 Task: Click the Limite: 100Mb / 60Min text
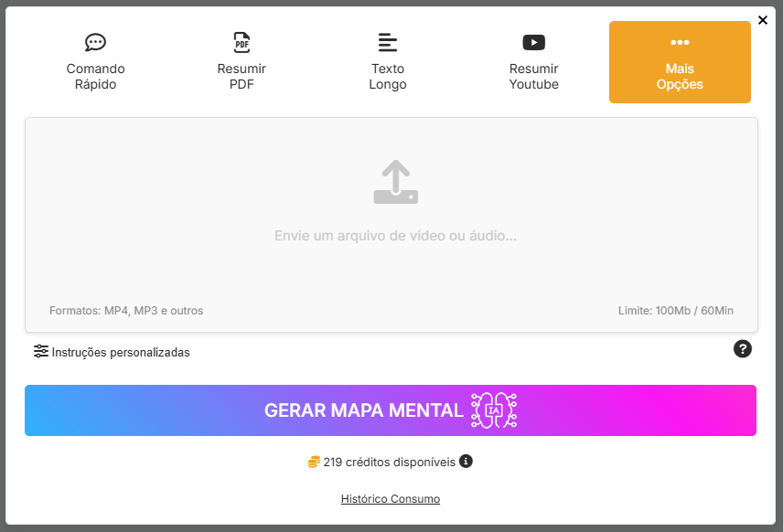tap(676, 311)
